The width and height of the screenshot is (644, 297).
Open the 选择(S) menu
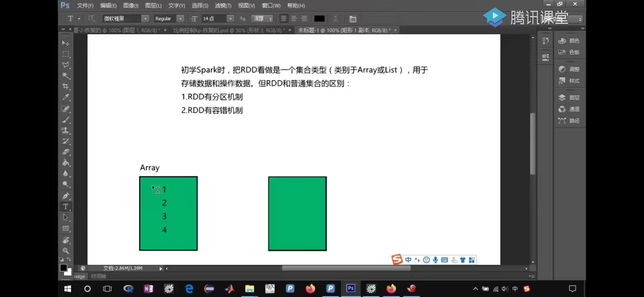tap(200, 5)
